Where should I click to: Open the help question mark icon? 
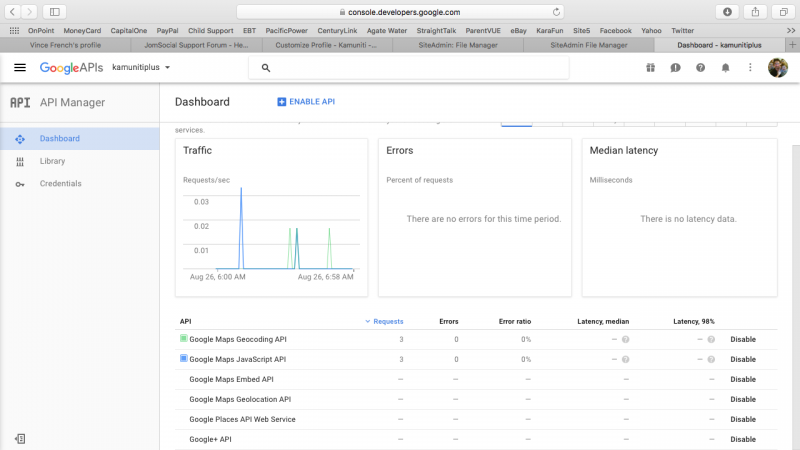pyautogui.click(x=701, y=67)
